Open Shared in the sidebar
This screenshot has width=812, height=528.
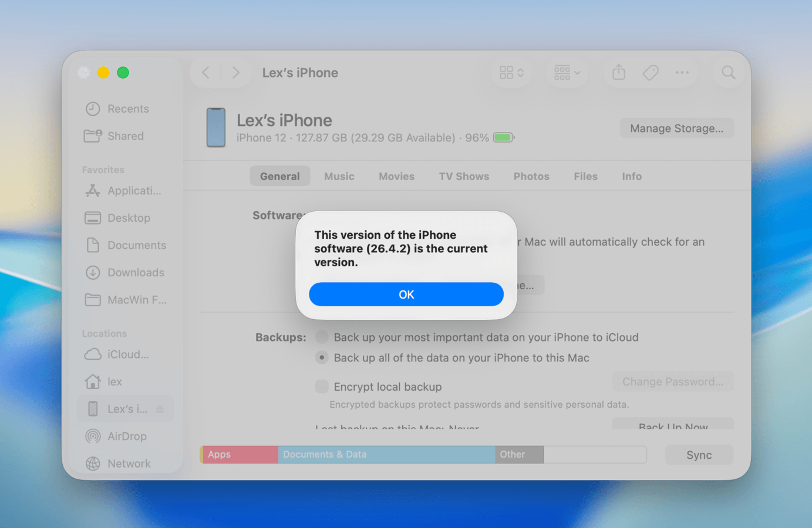pyautogui.click(x=114, y=136)
